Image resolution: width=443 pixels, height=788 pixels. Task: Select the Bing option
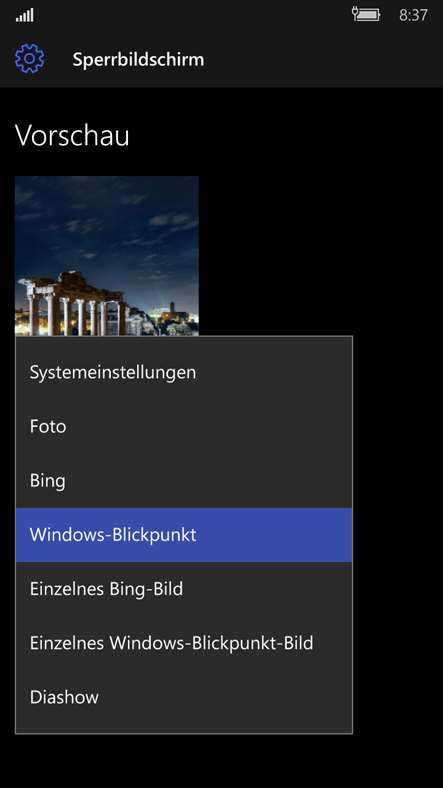(184, 481)
